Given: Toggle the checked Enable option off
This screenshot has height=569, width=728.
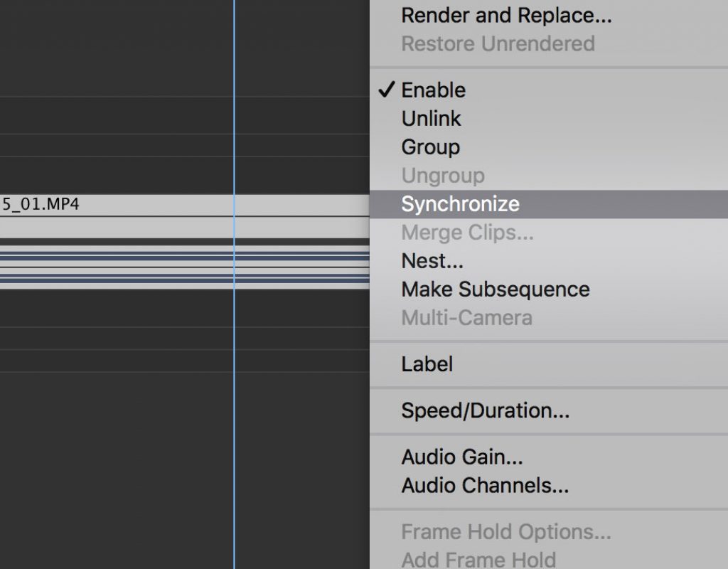Looking at the screenshot, I should (433, 90).
